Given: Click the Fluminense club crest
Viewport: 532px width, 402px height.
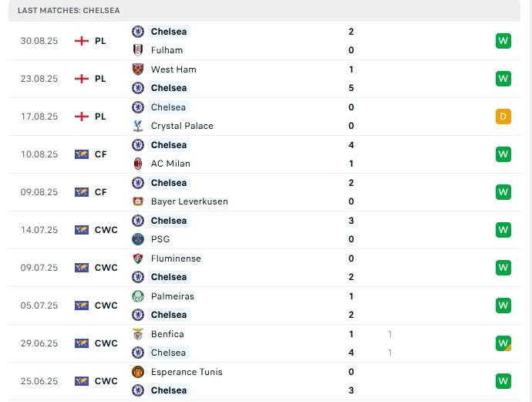Looking at the screenshot, I should 138,258.
